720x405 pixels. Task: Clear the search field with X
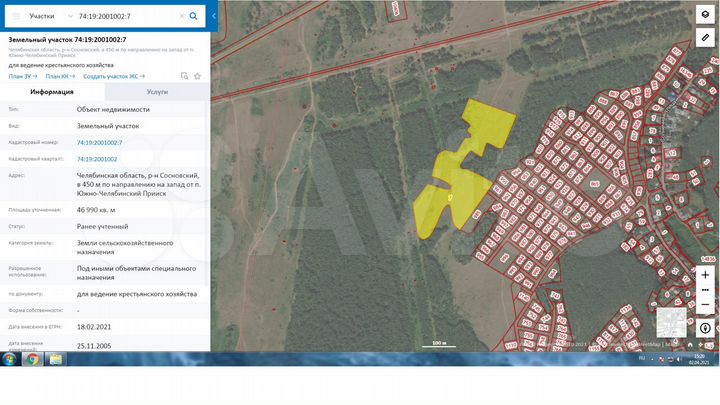pyautogui.click(x=181, y=16)
